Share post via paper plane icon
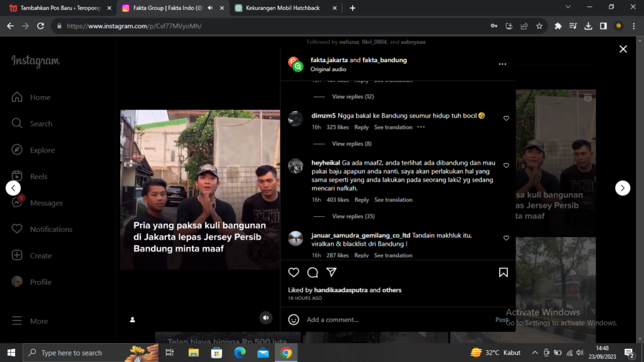This screenshot has width=644, height=362. point(331,272)
